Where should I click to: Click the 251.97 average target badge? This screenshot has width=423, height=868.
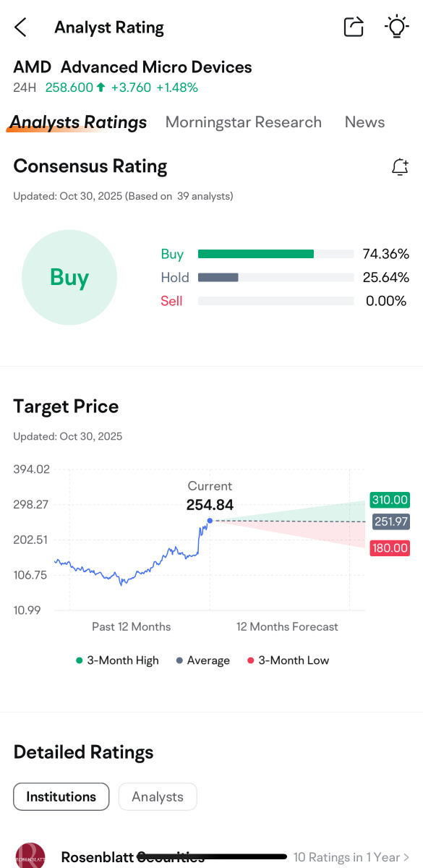(x=390, y=522)
